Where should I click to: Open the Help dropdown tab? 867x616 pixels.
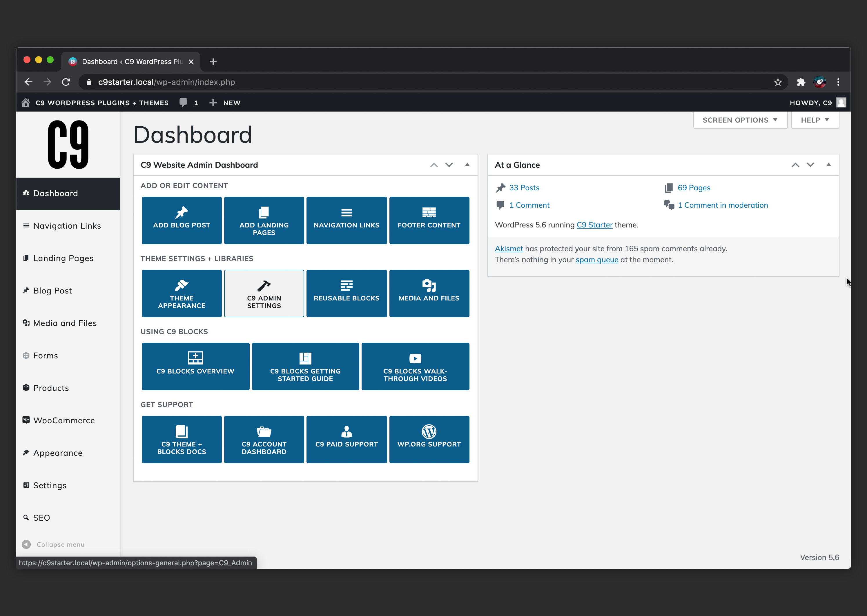(x=815, y=120)
